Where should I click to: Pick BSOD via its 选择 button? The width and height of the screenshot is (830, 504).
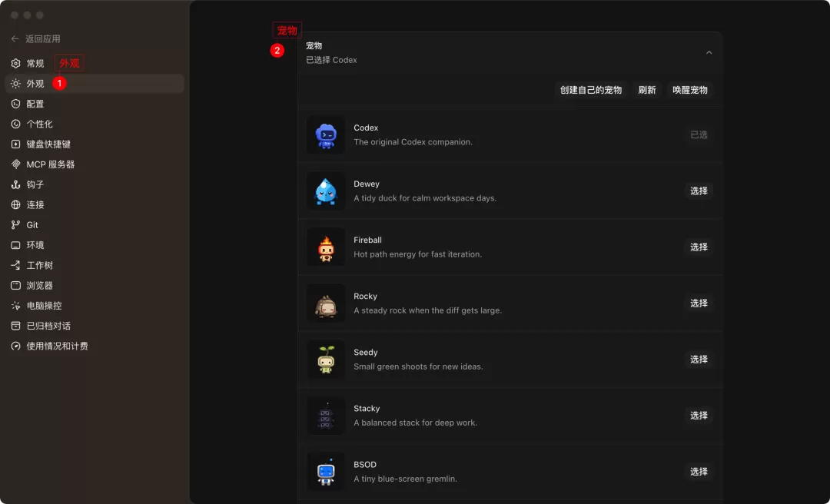point(699,471)
